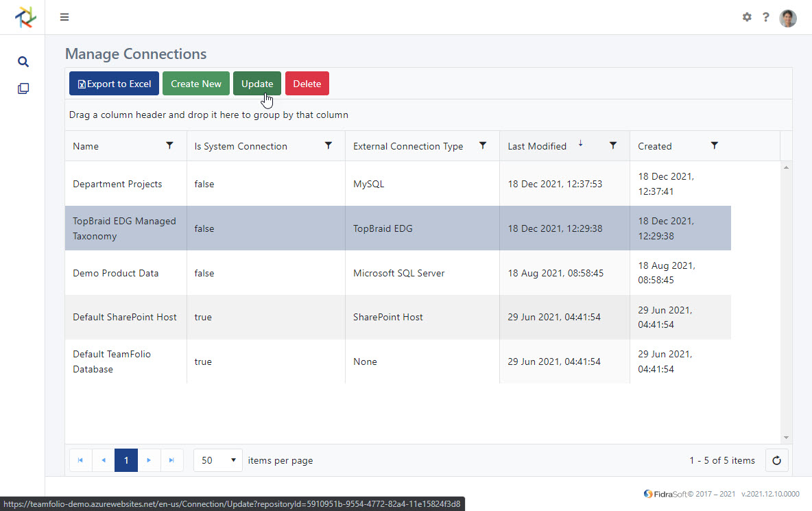Open the items per page dropdown
The width and height of the screenshot is (812, 511).
217,460
